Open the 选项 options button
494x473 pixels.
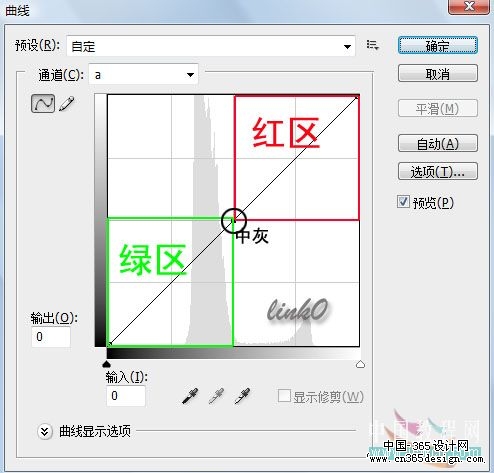point(438,171)
